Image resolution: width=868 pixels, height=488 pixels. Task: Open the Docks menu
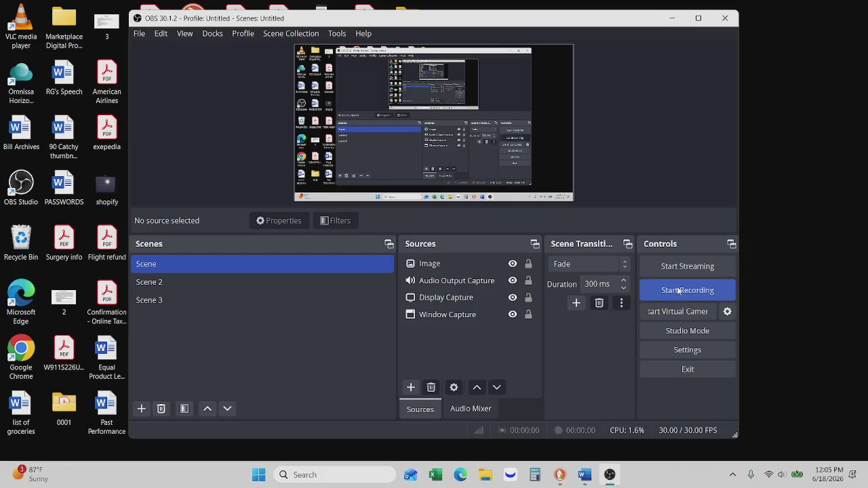tap(212, 33)
